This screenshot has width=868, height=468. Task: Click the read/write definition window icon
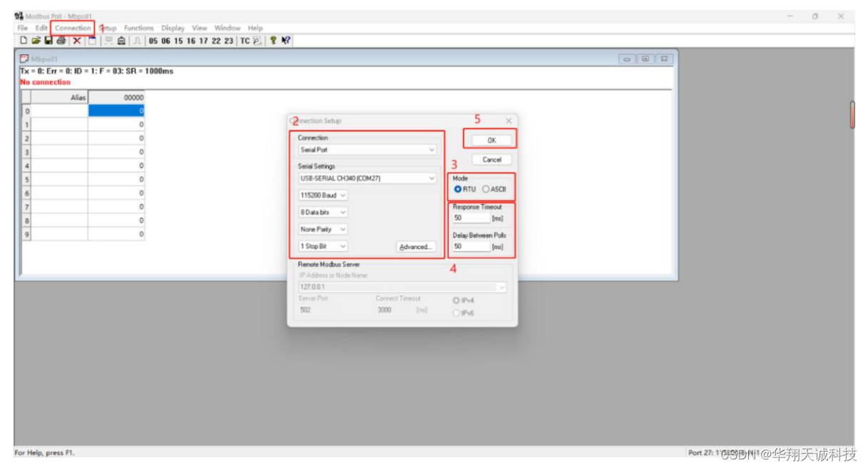click(92, 41)
